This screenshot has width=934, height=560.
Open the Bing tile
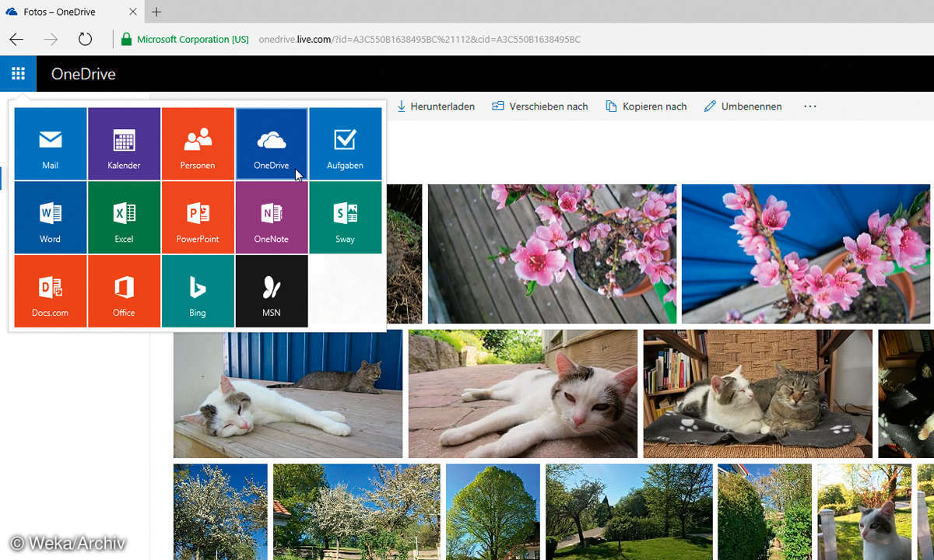[198, 291]
